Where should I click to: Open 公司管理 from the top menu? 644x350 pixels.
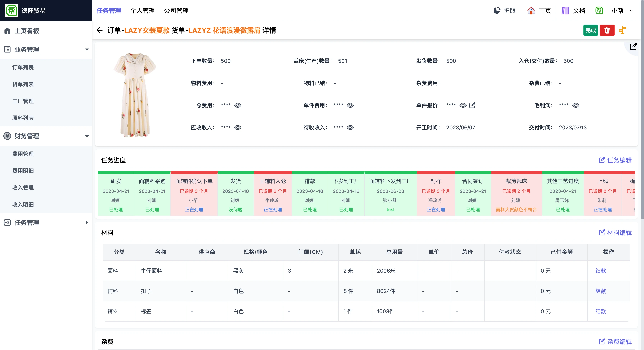(x=176, y=11)
